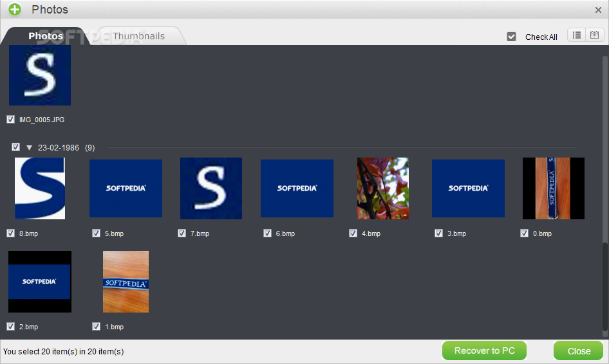Click the 1.bmp file name
This screenshot has width=609, height=364.
tap(114, 327)
